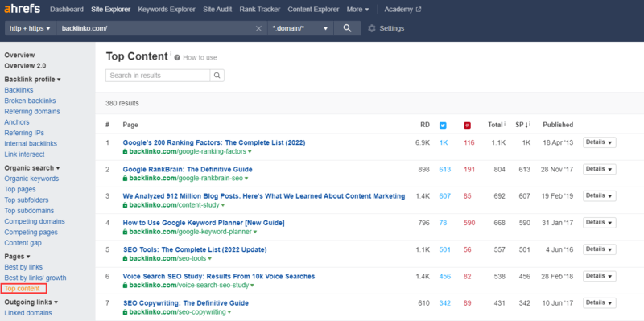
Task: Open Content Explorer
Action: pyautogui.click(x=313, y=10)
